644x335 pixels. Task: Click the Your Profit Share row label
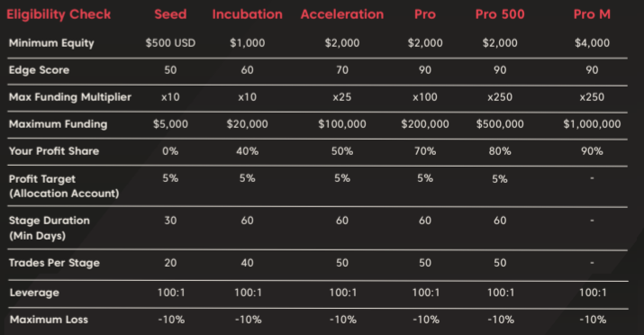tap(54, 151)
